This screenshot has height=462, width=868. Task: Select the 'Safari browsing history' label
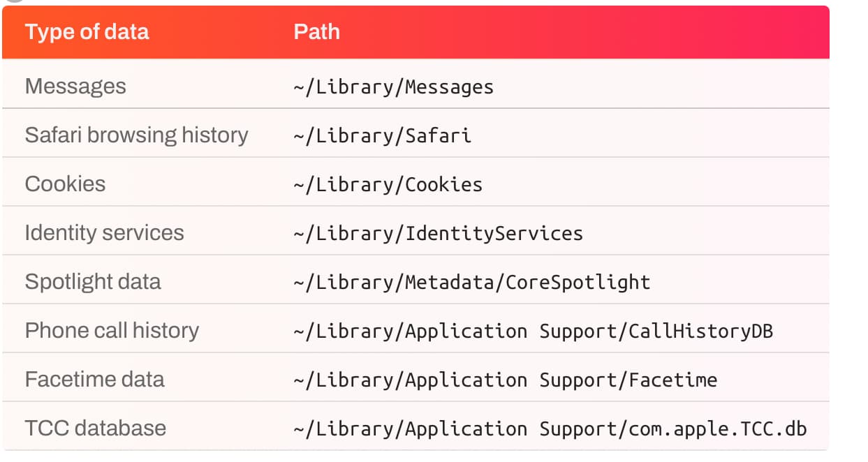pyautogui.click(x=136, y=135)
